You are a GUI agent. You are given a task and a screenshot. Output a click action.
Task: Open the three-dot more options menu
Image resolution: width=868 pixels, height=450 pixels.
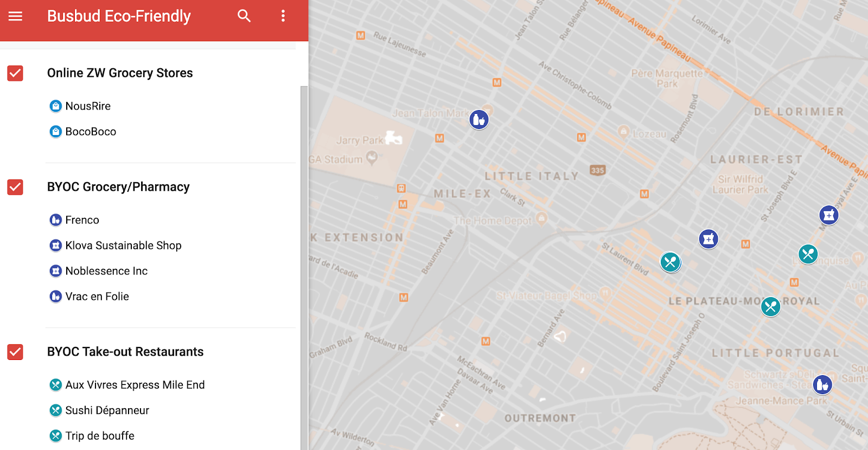283,16
